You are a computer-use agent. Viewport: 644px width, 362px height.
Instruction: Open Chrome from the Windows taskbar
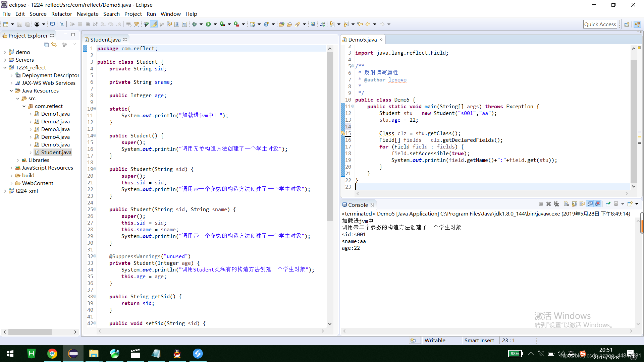pos(52,353)
